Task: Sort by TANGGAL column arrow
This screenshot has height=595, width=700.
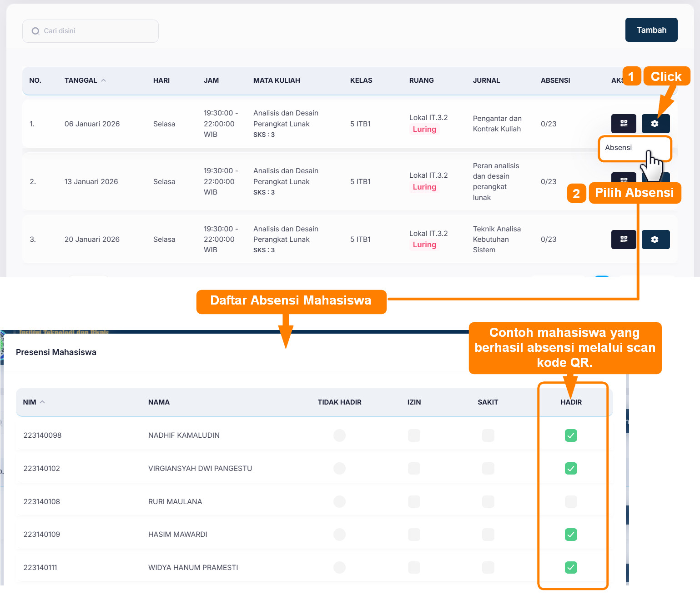Action: pos(104,80)
